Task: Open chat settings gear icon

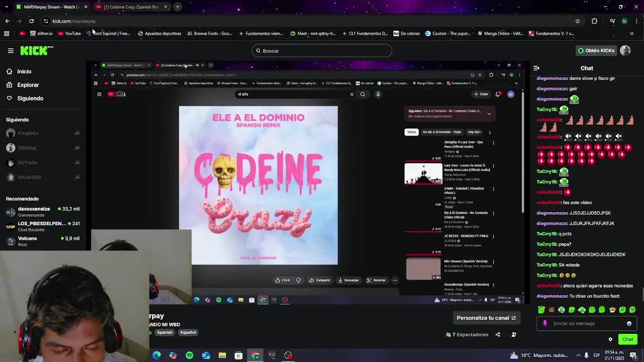Action: pos(610,339)
